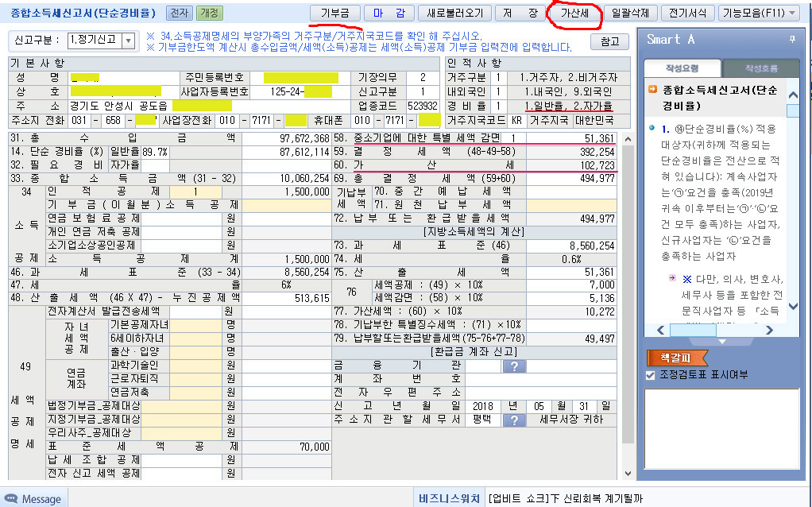Expand the collapse arrow below help panel
This screenshot has width=812, height=507.
click(x=722, y=342)
